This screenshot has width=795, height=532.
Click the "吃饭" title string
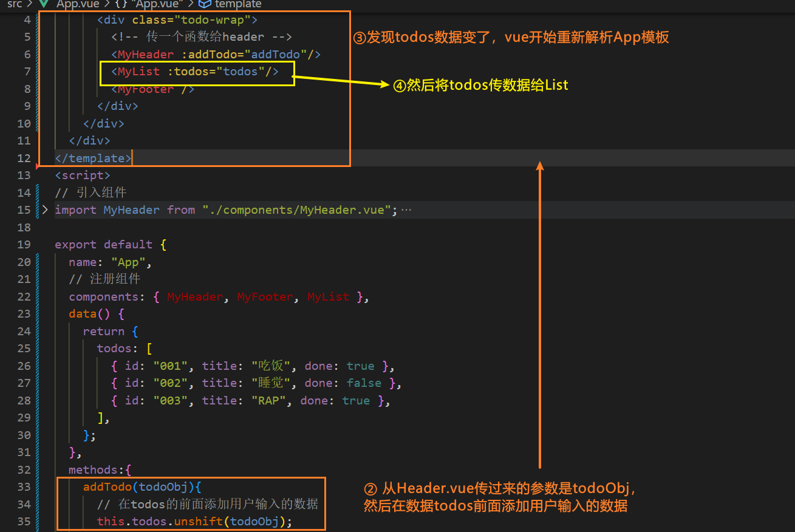(273, 366)
